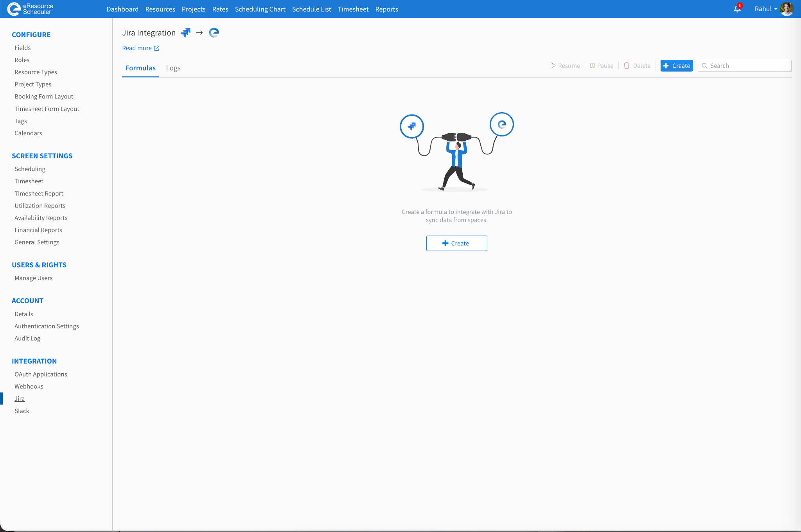This screenshot has height=532, width=801.
Task: Open Resource Types in the sidebar
Action: 36,72
